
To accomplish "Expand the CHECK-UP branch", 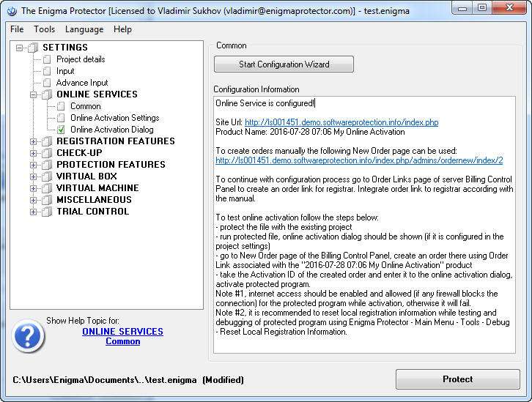I will 33,153.
